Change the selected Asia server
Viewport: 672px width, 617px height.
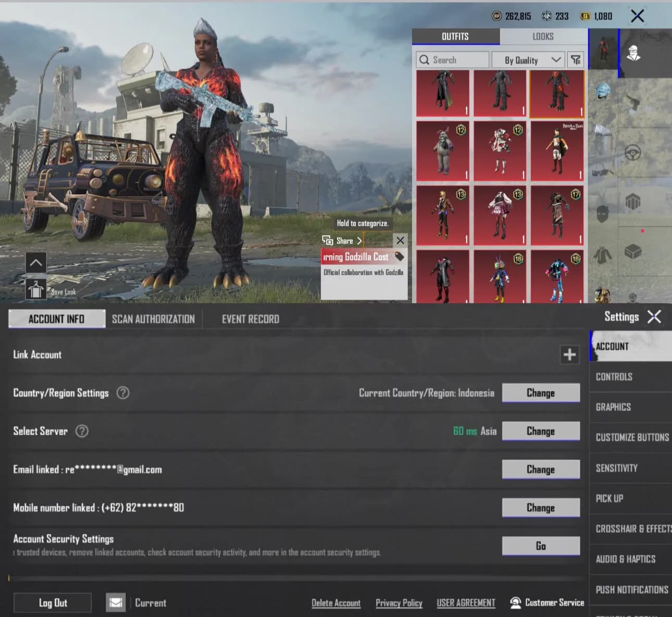point(541,431)
